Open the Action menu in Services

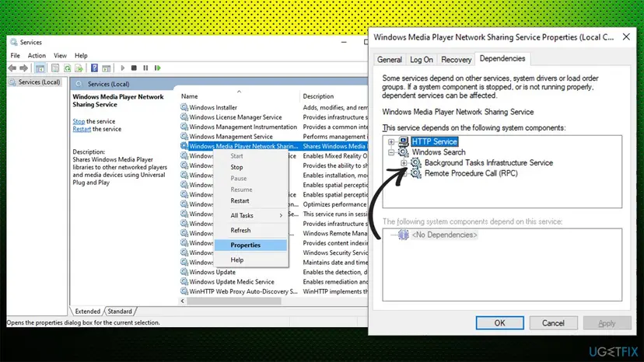(x=37, y=55)
